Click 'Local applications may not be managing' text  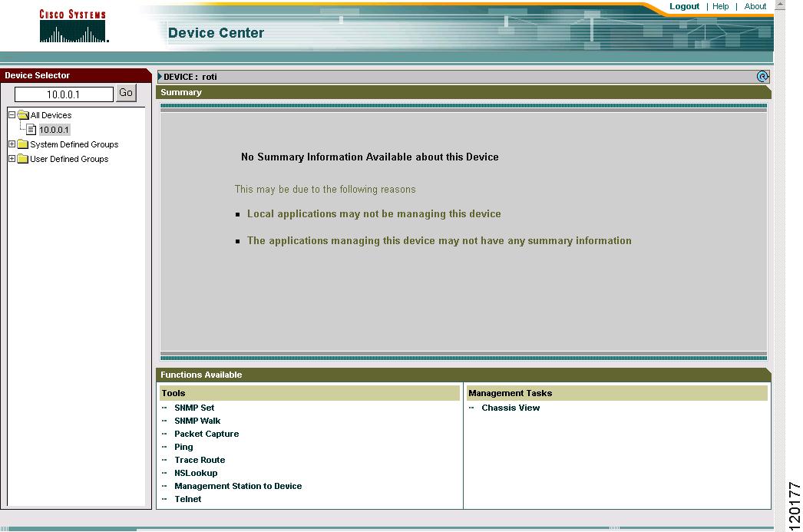pyautogui.click(x=374, y=213)
